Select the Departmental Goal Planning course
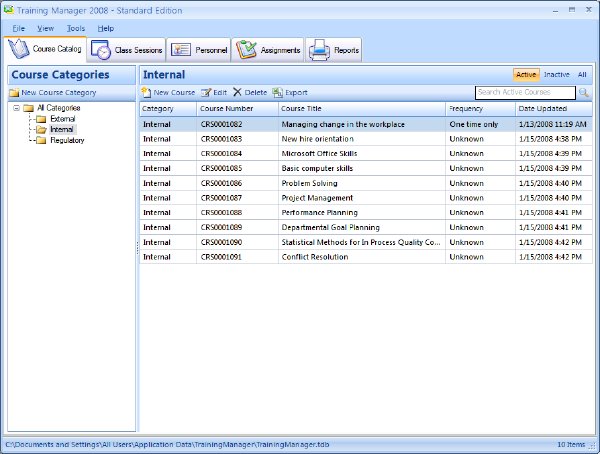The height and width of the screenshot is (454, 600). [366, 227]
